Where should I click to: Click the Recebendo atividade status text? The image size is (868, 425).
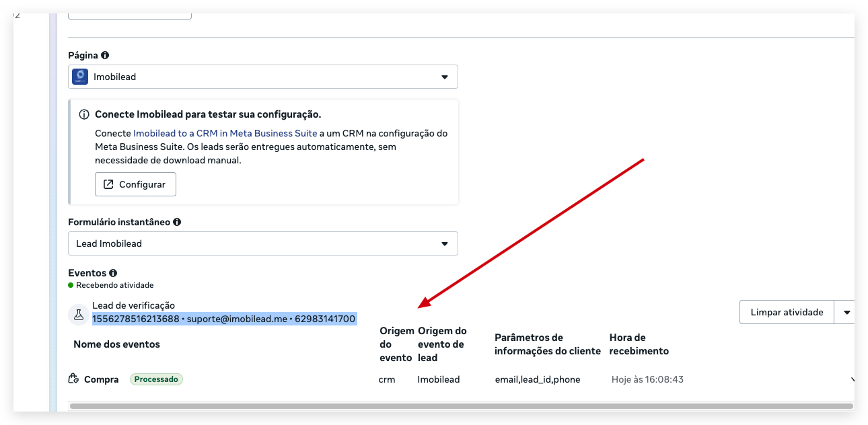click(115, 285)
